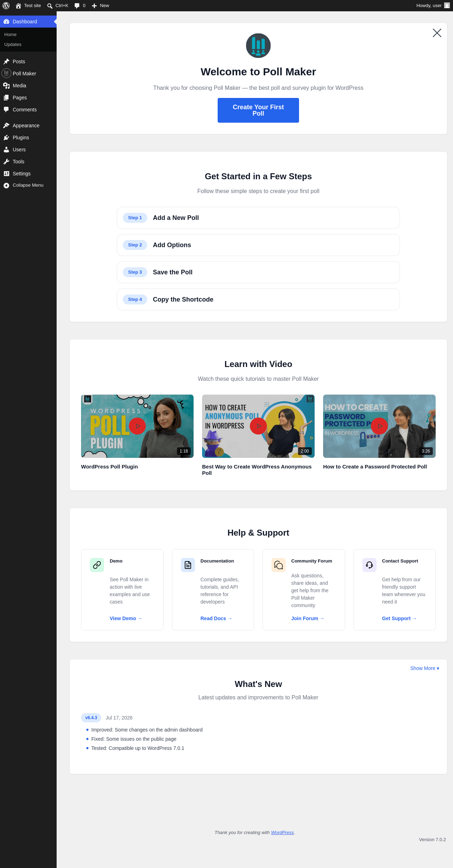Click the Demo link-chain icon
The height and width of the screenshot is (868, 453).
coord(97,565)
